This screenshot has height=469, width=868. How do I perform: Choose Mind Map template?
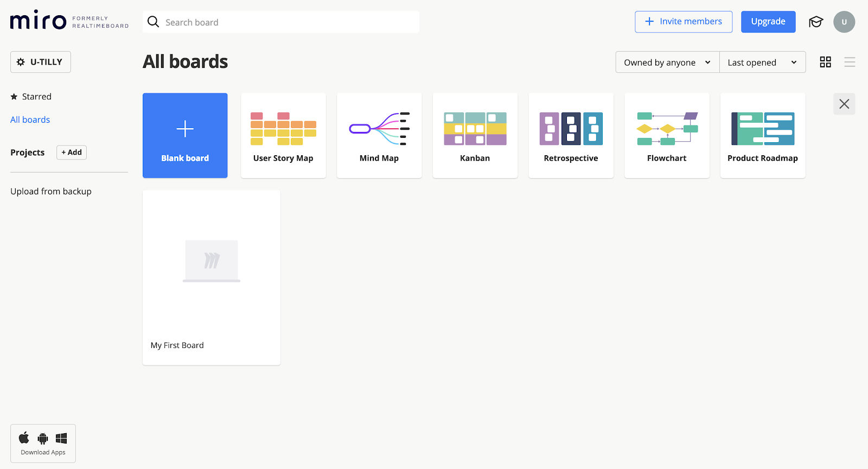click(x=379, y=135)
